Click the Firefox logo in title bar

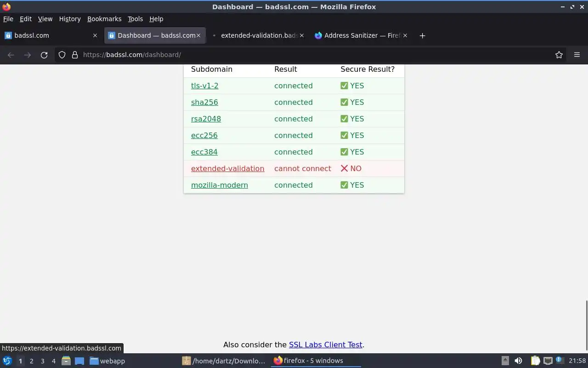point(6,6)
